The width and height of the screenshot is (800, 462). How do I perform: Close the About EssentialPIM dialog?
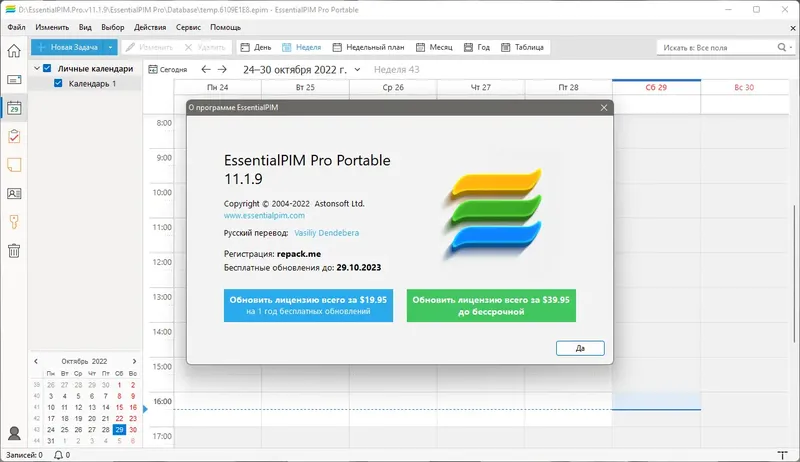pos(604,108)
